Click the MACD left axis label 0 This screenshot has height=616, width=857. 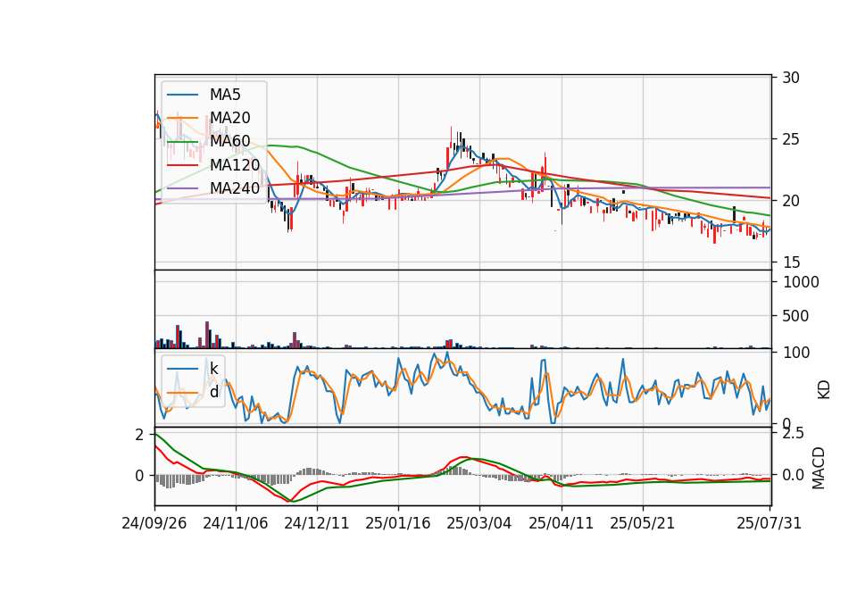pyautogui.click(x=140, y=476)
